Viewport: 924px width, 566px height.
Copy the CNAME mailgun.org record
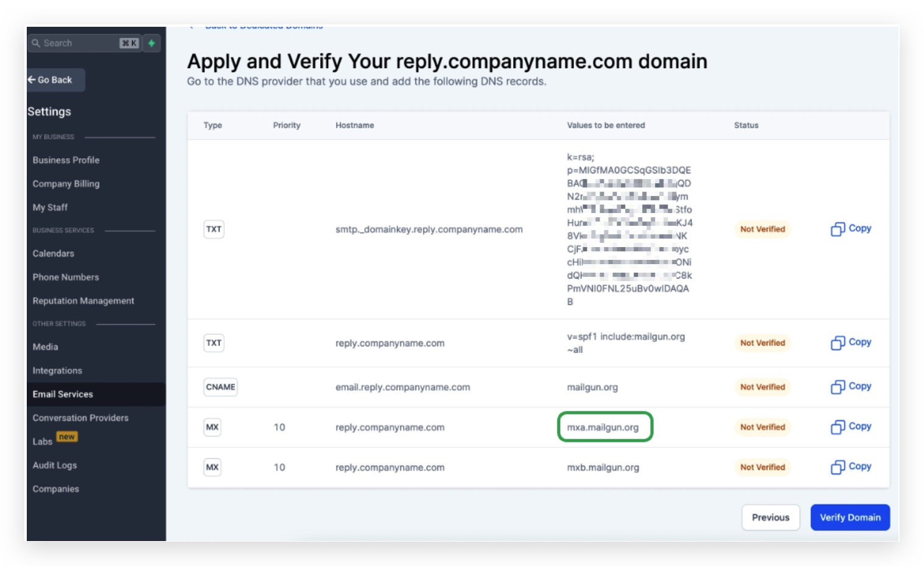pyautogui.click(x=851, y=386)
